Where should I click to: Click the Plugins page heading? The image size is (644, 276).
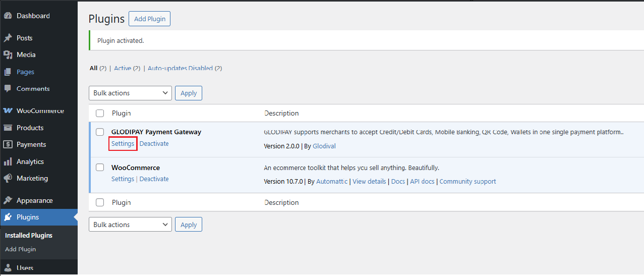click(106, 19)
